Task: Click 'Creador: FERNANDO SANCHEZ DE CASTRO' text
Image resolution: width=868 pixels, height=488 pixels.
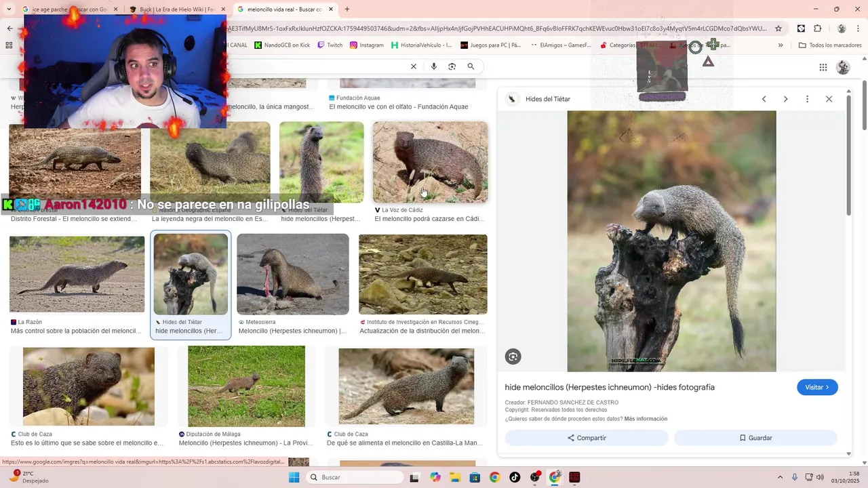Action: click(561, 403)
